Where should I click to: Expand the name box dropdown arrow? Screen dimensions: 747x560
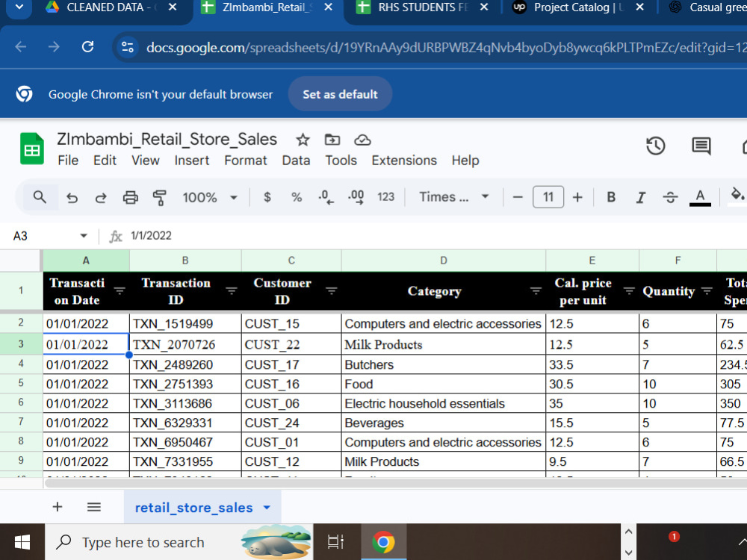point(84,236)
